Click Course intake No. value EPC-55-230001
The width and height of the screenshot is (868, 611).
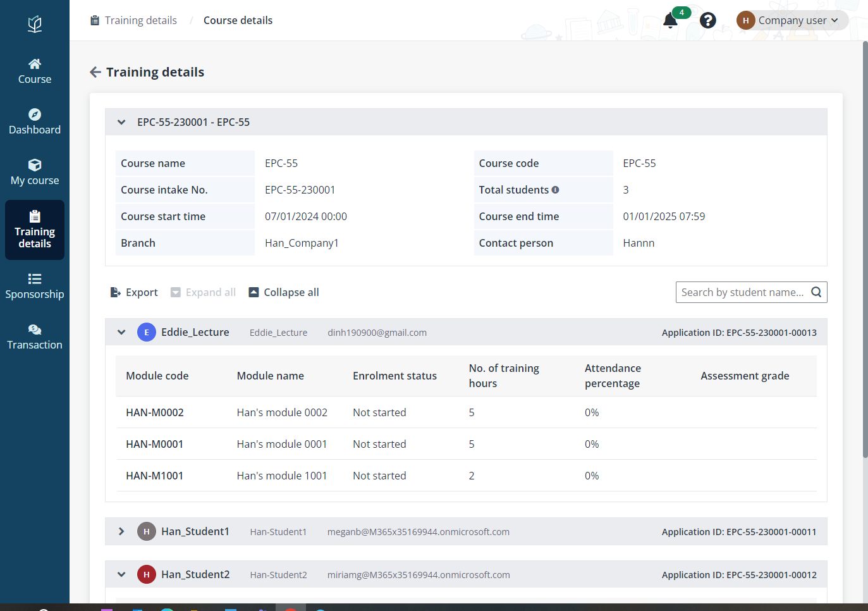pyautogui.click(x=300, y=190)
